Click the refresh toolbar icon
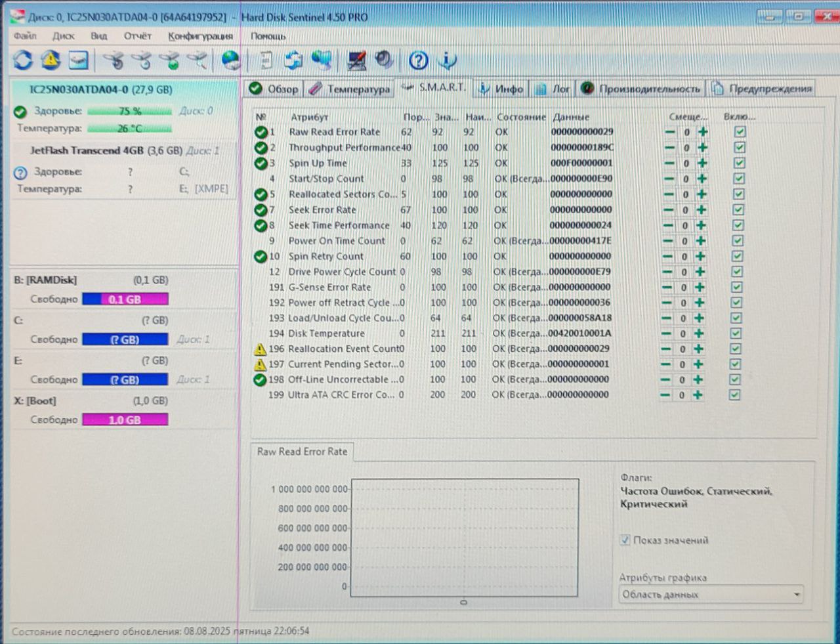Viewport: 840px width, 644px height. click(x=23, y=60)
